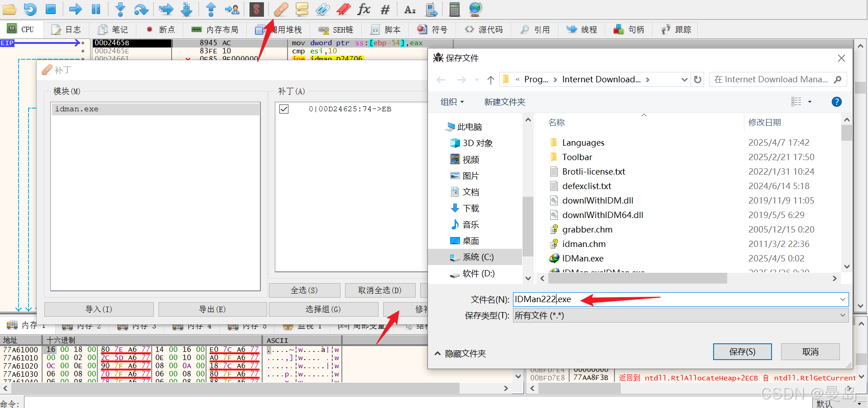Viewport: 868px width, 408px height.
Task: Switch to the 断点 breakpoints tab
Action: pos(160,29)
